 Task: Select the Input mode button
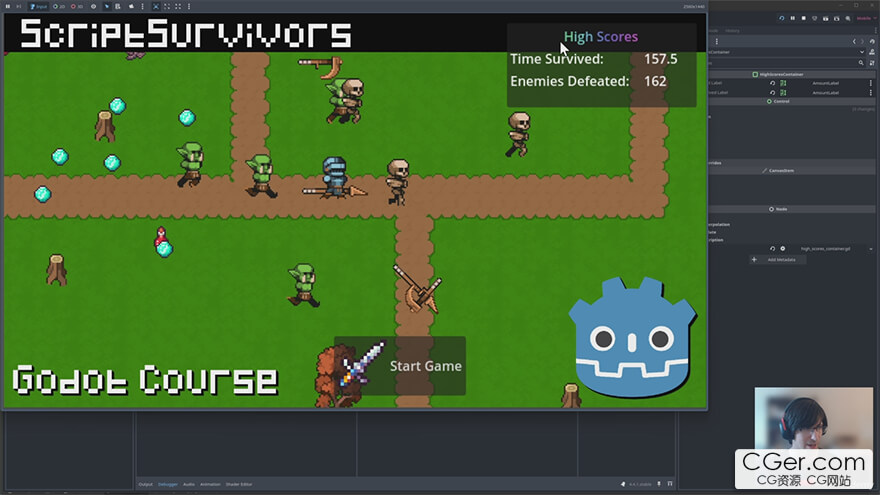[38, 6]
